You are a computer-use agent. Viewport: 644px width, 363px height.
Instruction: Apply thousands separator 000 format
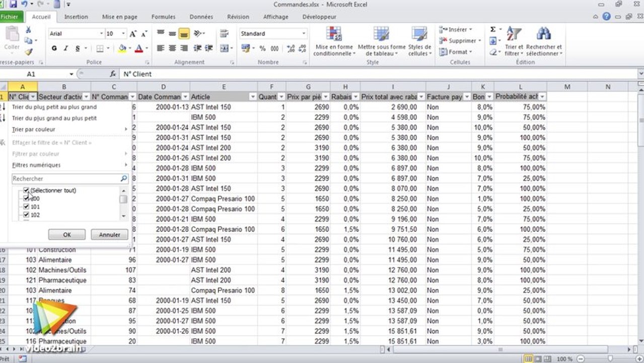click(x=274, y=48)
